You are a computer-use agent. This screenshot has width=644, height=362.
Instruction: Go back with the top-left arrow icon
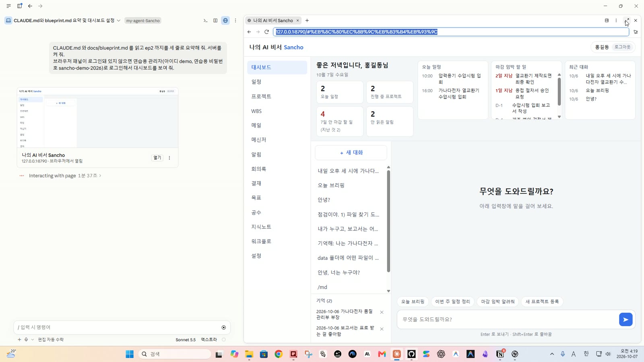pos(30,6)
